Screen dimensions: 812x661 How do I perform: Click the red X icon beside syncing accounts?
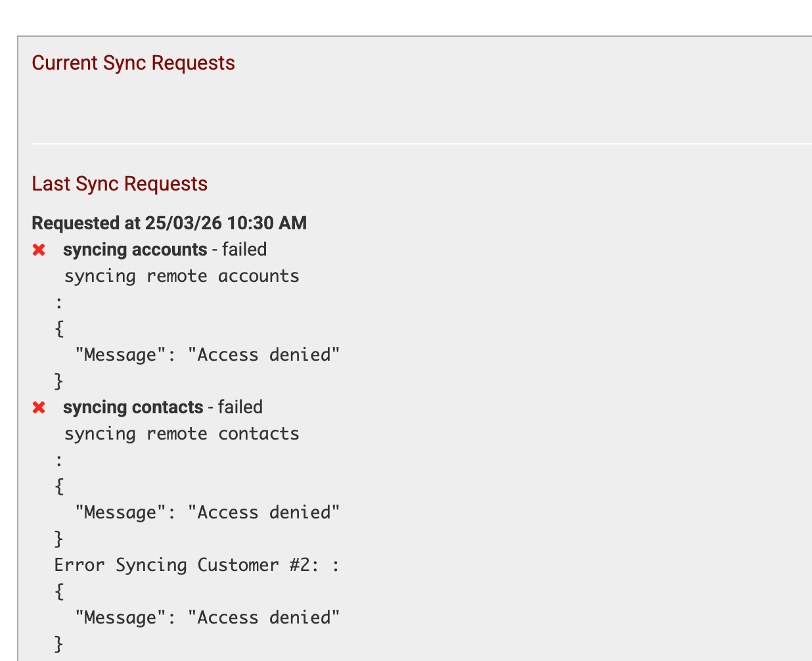click(39, 250)
